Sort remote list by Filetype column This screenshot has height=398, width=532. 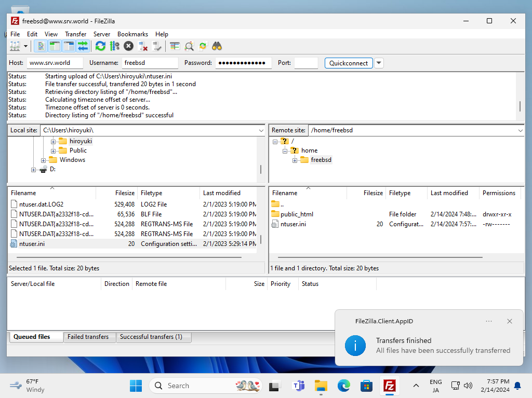(406, 193)
